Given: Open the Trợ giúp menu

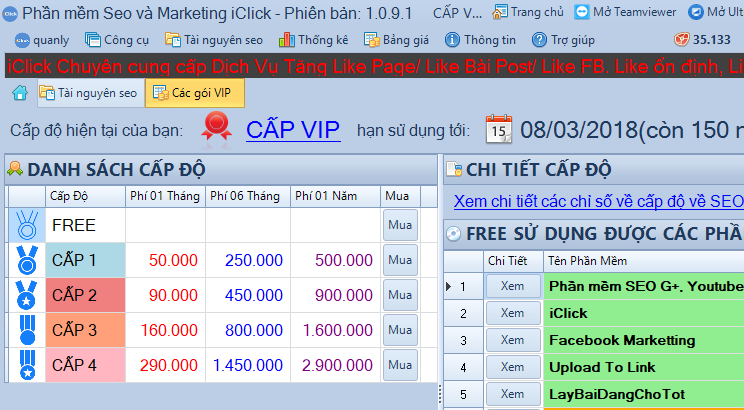Looking at the screenshot, I should click(x=563, y=40).
